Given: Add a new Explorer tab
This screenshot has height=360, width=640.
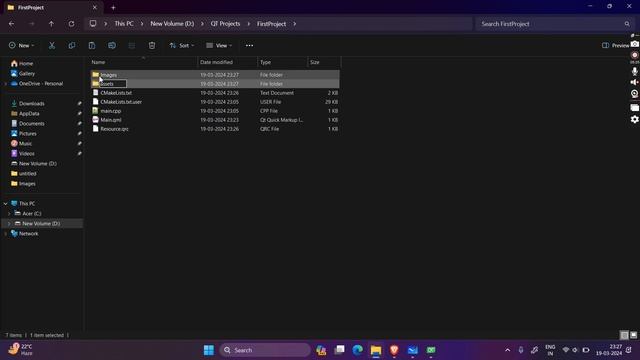Looking at the screenshot, I should point(113,7).
